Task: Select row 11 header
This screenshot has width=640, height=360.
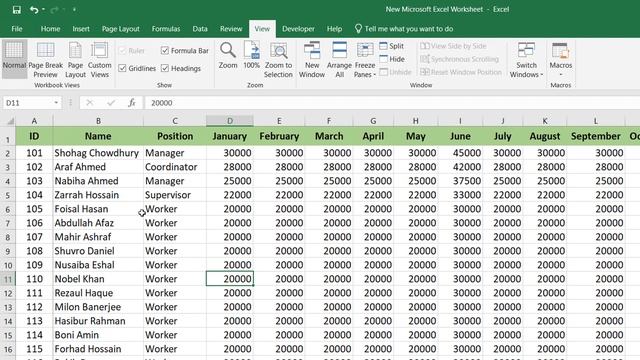Action: (x=8, y=279)
